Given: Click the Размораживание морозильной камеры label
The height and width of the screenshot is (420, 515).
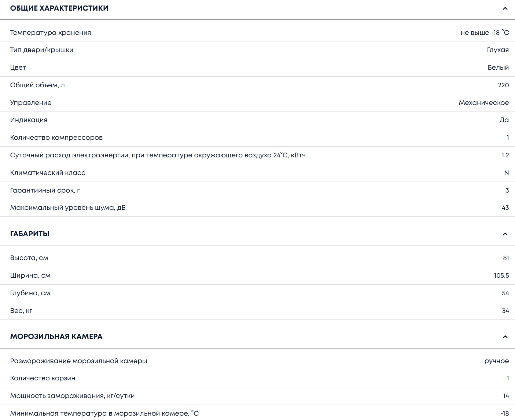Looking at the screenshot, I should tap(78, 361).
